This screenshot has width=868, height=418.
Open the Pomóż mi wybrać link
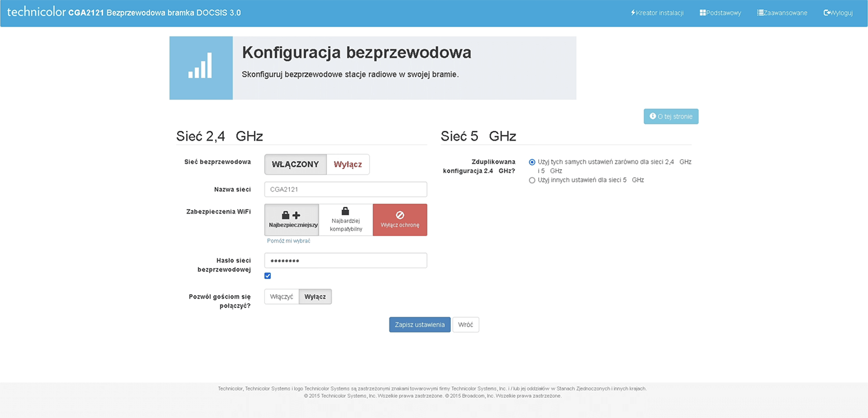[289, 241]
